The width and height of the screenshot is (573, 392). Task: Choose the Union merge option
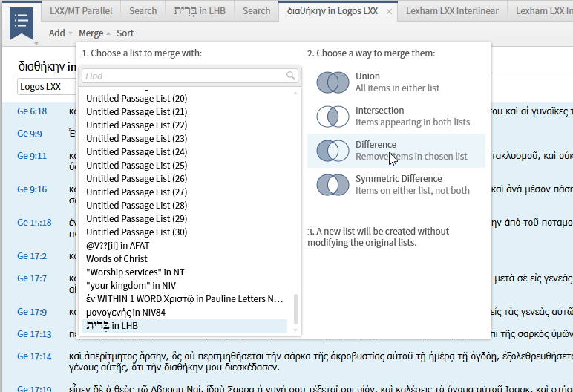396,82
